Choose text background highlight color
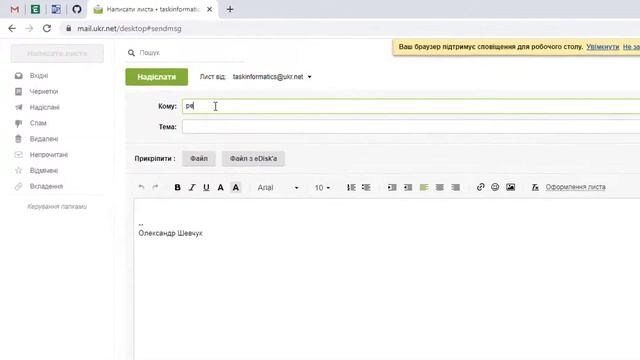This screenshot has height=360, width=640. pyautogui.click(x=236, y=187)
